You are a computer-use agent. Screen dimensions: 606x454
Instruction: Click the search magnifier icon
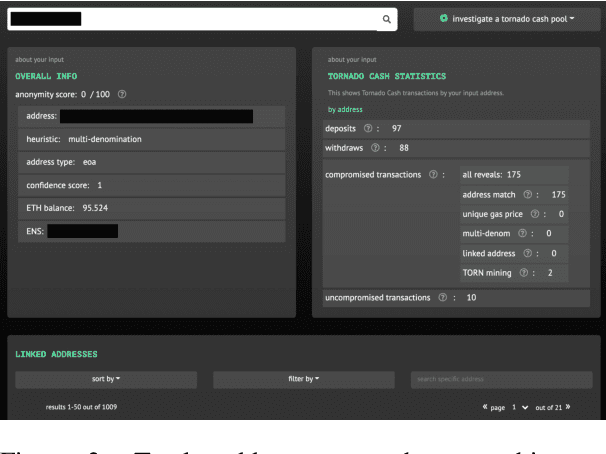point(387,19)
